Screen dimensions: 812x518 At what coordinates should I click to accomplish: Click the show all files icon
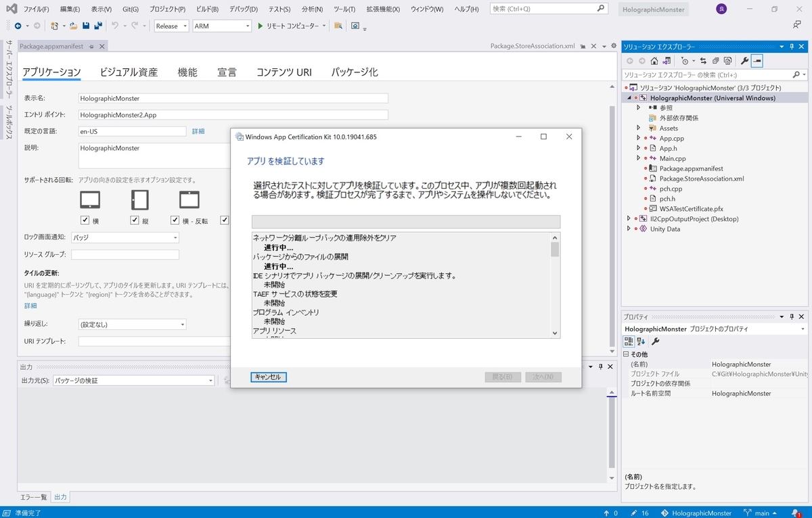coord(728,61)
